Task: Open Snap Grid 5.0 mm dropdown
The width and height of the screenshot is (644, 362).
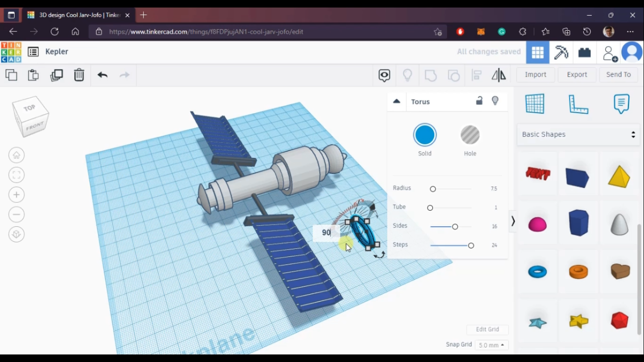Action: (x=491, y=345)
